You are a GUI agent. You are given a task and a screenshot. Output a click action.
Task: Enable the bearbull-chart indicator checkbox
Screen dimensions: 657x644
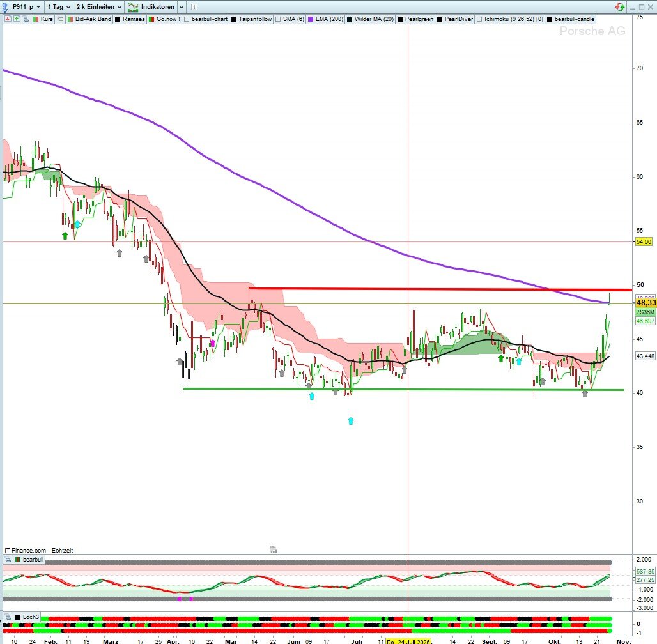[x=187, y=19]
